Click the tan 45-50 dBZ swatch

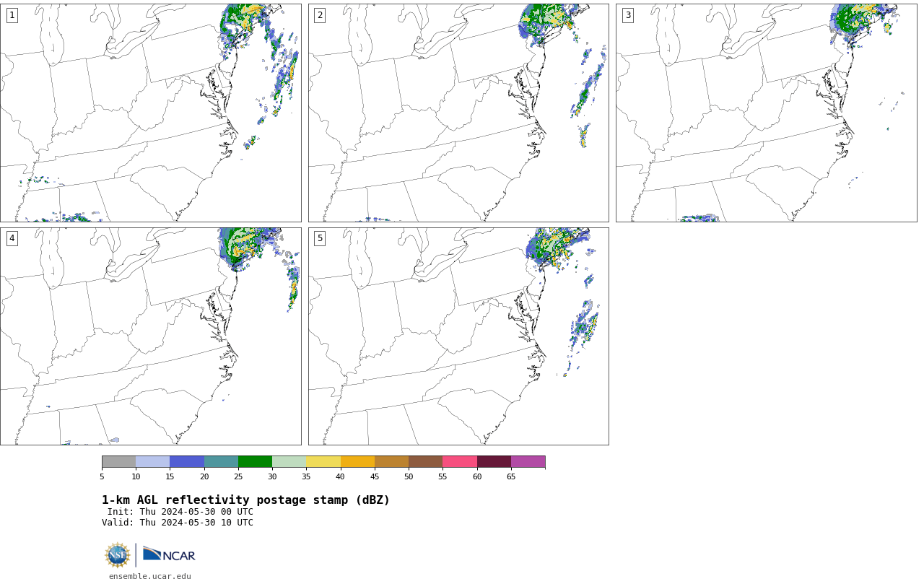[391, 462]
